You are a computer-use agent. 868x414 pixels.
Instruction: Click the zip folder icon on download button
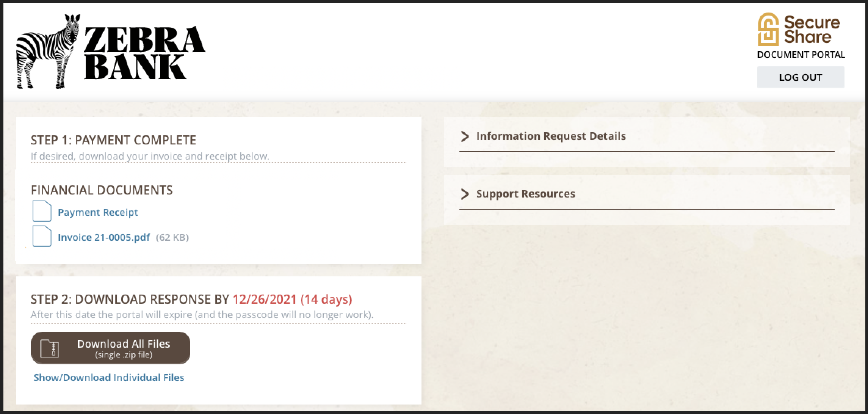(50, 348)
